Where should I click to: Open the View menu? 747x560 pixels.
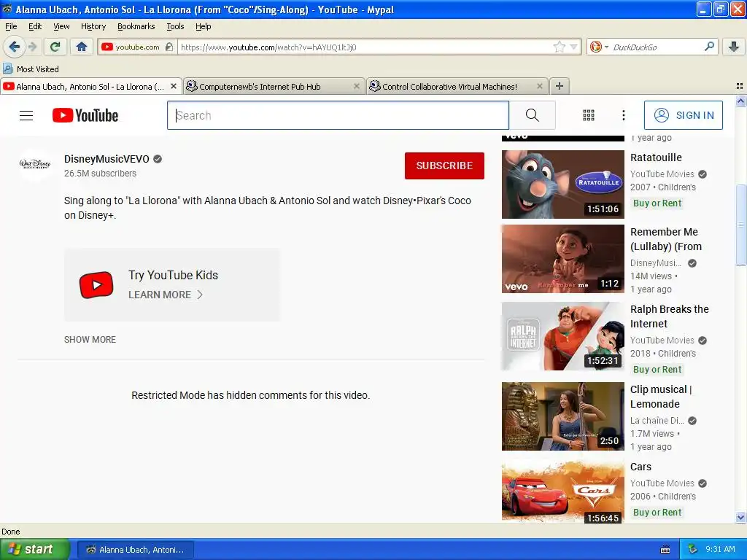click(x=61, y=26)
